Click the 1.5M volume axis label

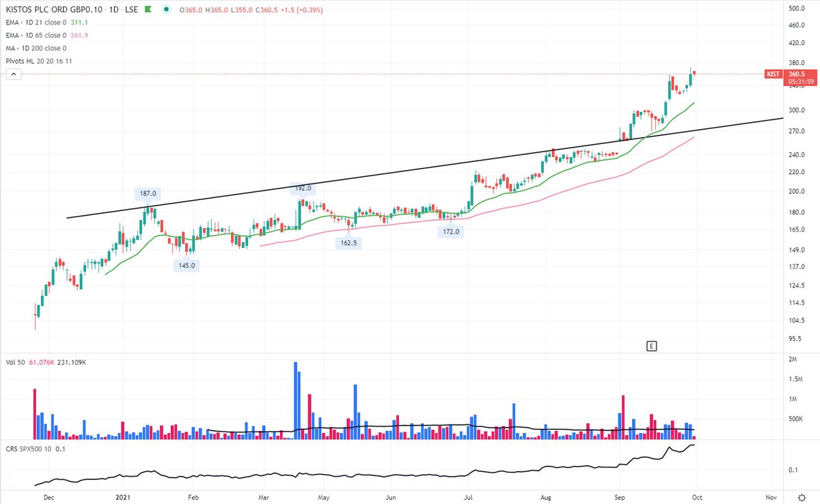point(796,379)
